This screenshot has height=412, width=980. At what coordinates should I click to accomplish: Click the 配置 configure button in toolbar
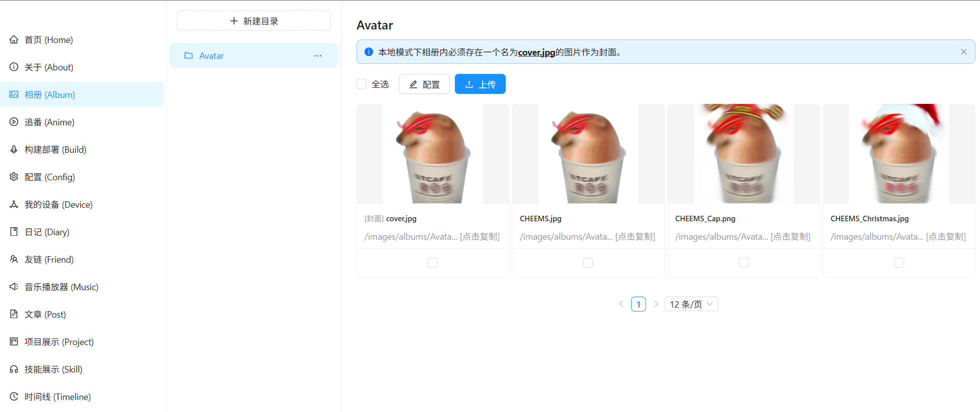(424, 84)
